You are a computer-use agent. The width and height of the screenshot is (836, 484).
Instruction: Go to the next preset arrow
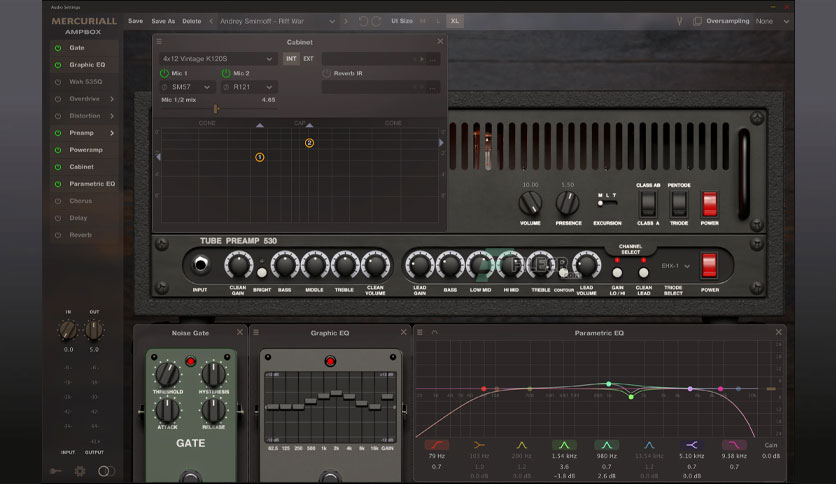[345, 21]
